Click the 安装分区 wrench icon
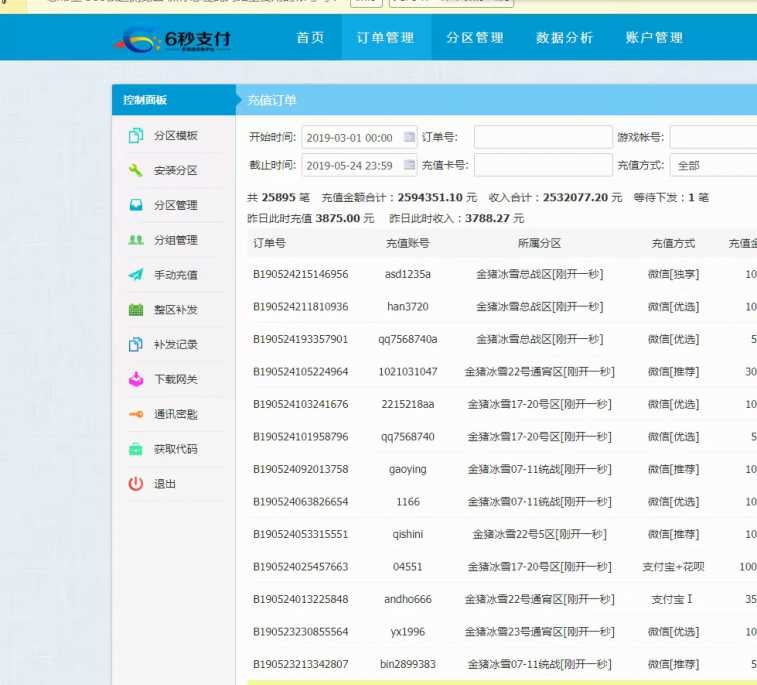This screenshot has width=757, height=685. tap(136, 171)
